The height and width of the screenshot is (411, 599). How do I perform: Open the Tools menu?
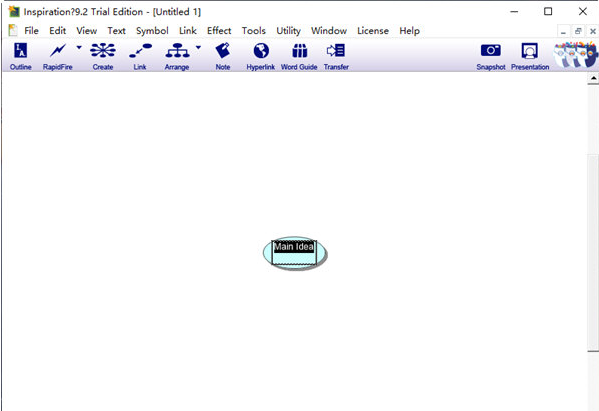(254, 31)
